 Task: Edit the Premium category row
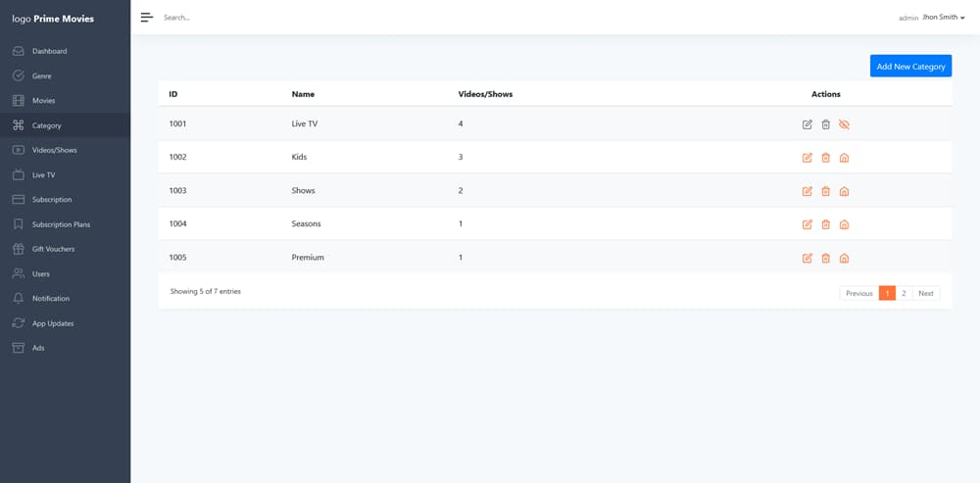807,258
